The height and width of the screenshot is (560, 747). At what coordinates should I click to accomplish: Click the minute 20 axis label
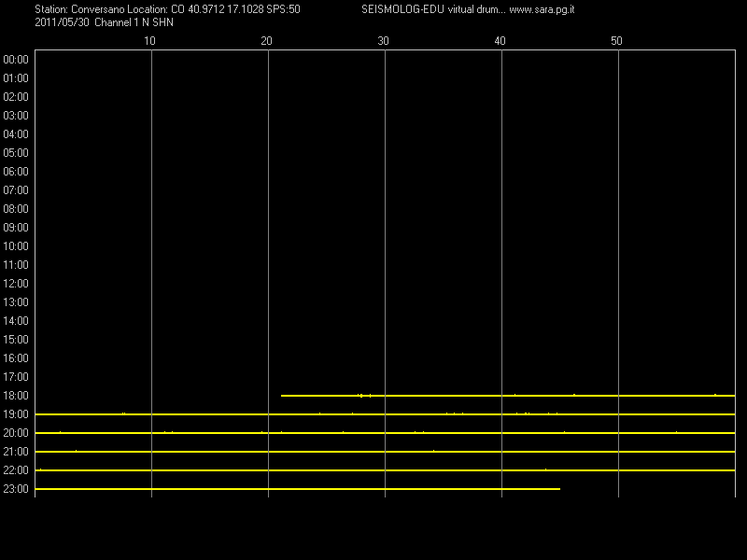click(x=266, y=41)
